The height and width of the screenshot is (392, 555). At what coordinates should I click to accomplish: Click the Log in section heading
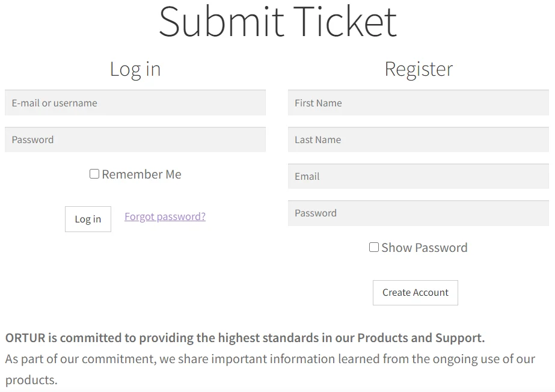[135, 69]
